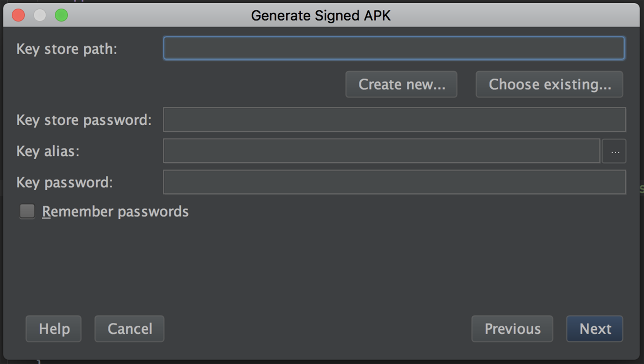Click the "Key store password:" label
The width and height of the screenshot is (644, 364).
84,120
